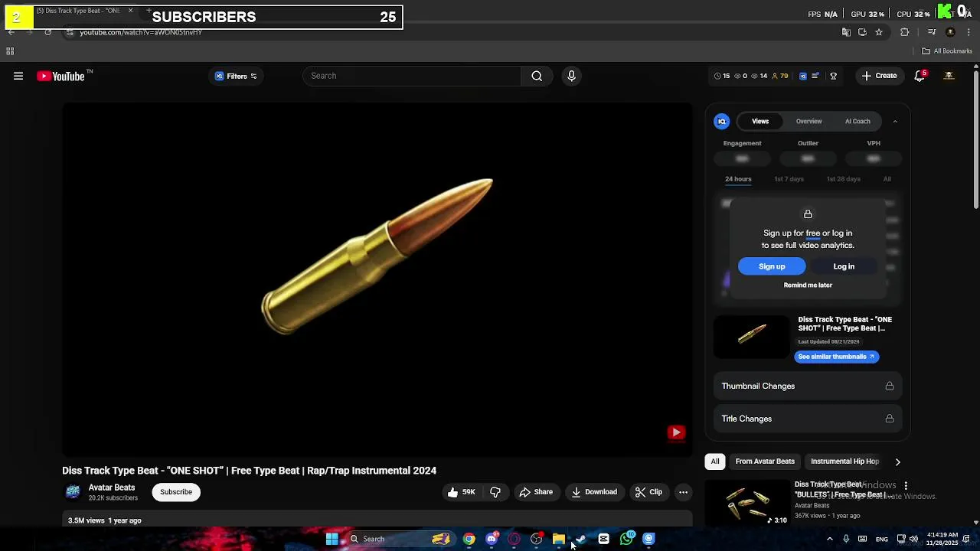
Task: Click the red play watermark in player
Action: [x=676, y=432]
